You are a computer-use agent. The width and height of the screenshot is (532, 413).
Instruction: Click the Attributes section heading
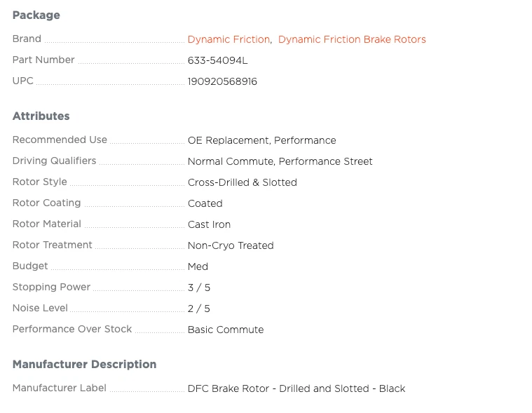coord(41,116)
